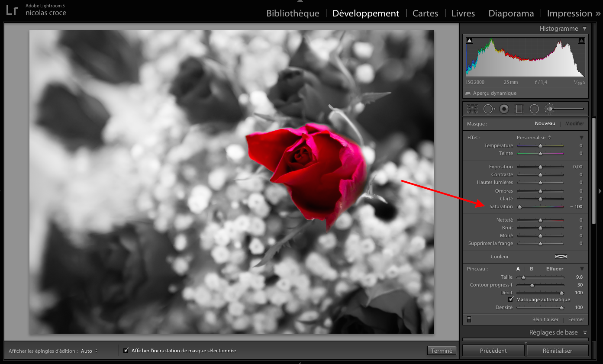The width and height of the screenshot is (603, 364).
Task: Switch to the Impression module
Action: (x=570, y=13)
